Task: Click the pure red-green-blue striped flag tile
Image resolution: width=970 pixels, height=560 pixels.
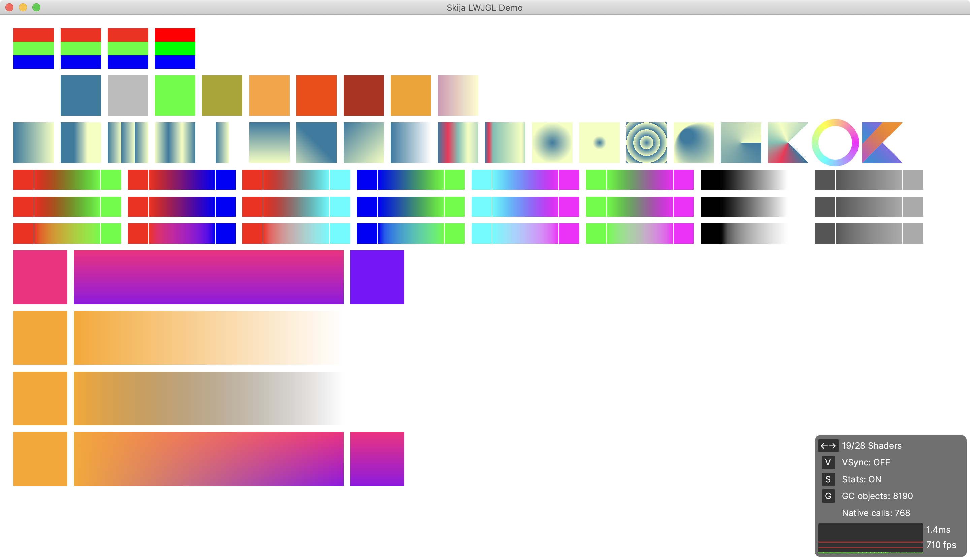Action: click(175, 48)
